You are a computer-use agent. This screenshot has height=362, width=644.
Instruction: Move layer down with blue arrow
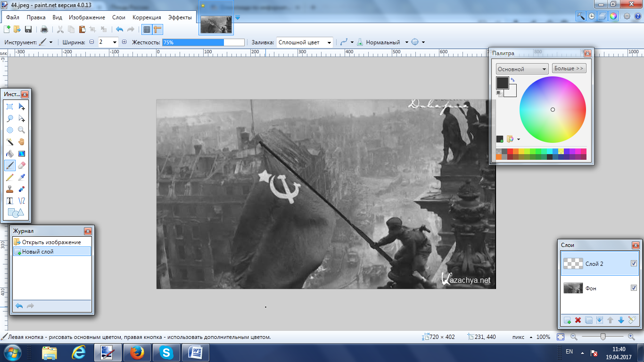click(x=621, y=321)
